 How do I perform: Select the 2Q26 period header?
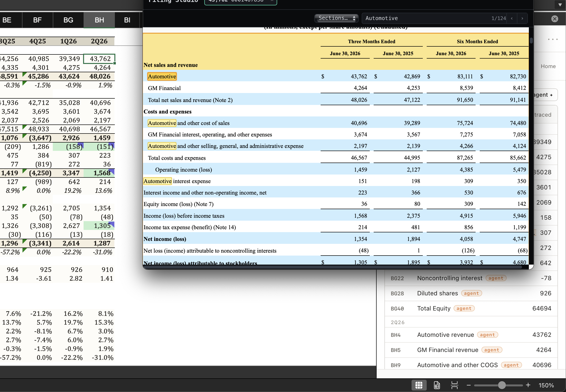pos(99,41)
